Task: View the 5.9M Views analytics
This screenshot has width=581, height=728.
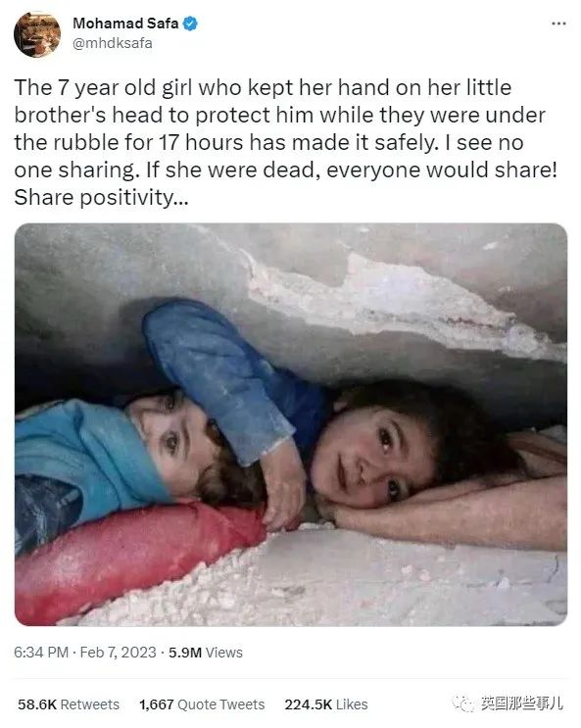Action: (206, 653)
